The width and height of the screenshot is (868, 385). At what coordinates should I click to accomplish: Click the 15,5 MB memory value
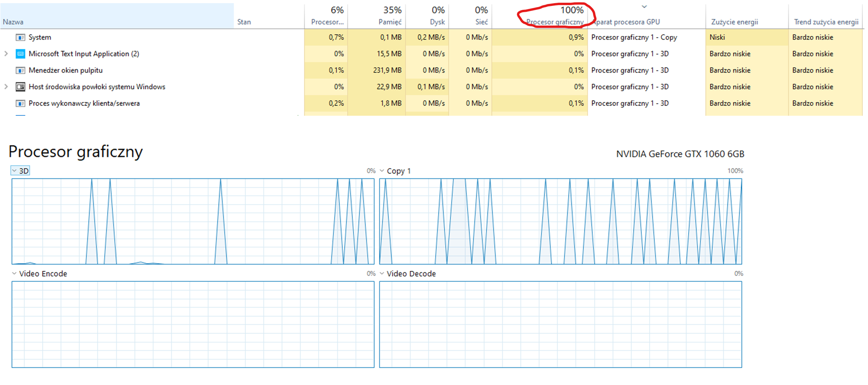(x=389, y=54)
